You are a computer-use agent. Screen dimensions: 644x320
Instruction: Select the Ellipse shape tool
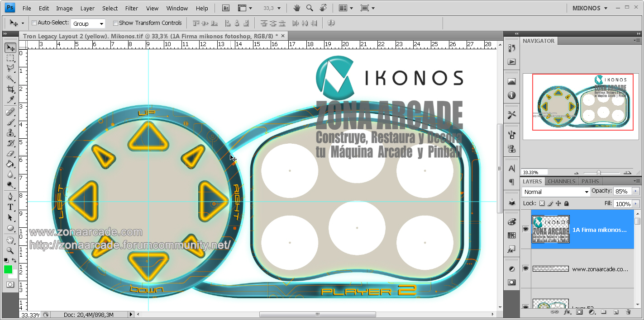10,228
